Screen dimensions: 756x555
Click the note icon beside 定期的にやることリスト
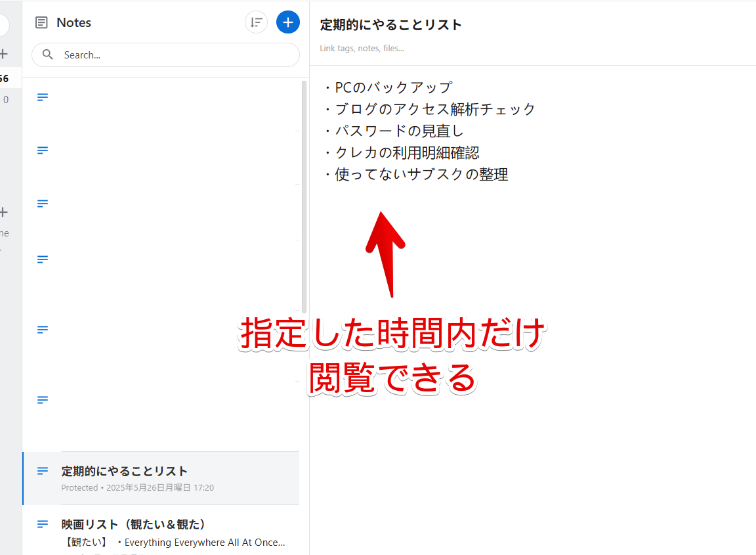point(43,470)
